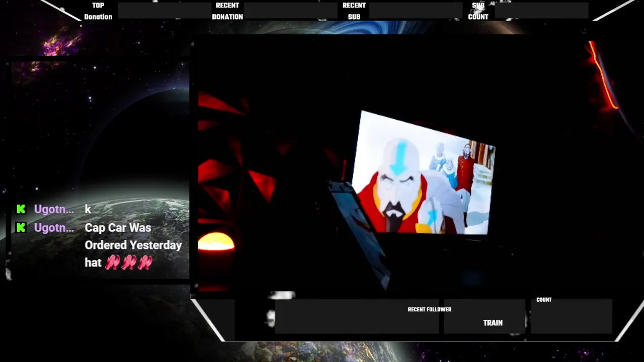The width and height of the screenshot is (644, 362).
Task: Click the word 'hat' in the chat
Action: (93, 262)
